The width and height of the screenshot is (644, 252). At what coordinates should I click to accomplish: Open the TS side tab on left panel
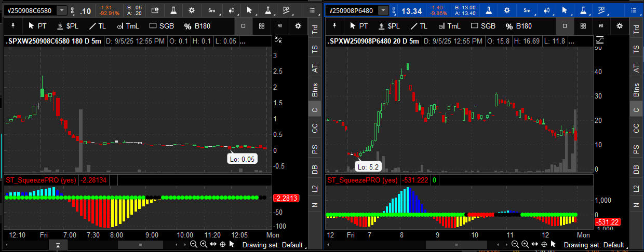pos(314,49)
